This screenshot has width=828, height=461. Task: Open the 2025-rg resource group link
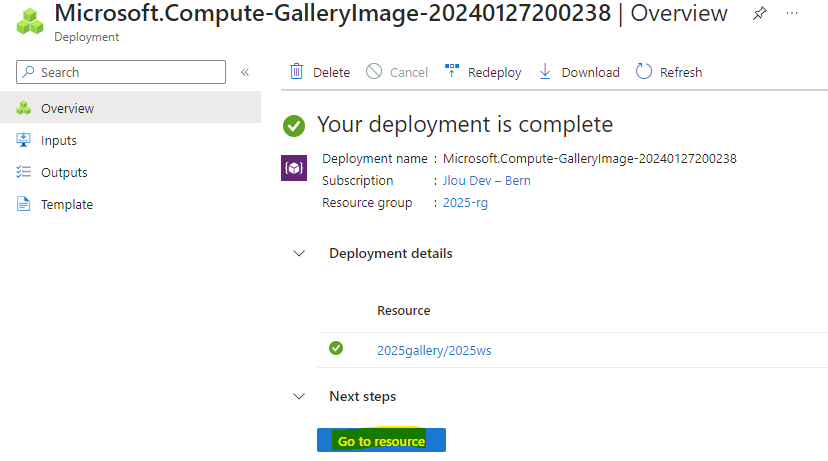point(465,203)
